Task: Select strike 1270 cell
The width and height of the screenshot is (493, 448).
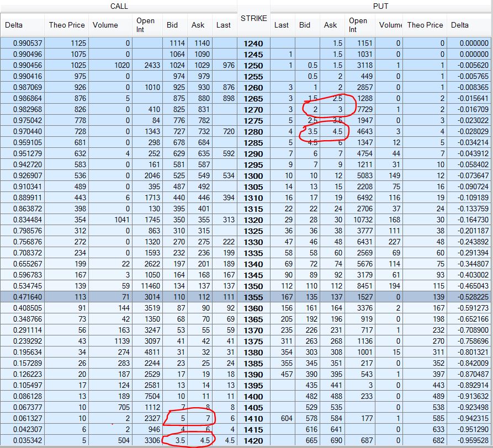Action: (253, 110)
